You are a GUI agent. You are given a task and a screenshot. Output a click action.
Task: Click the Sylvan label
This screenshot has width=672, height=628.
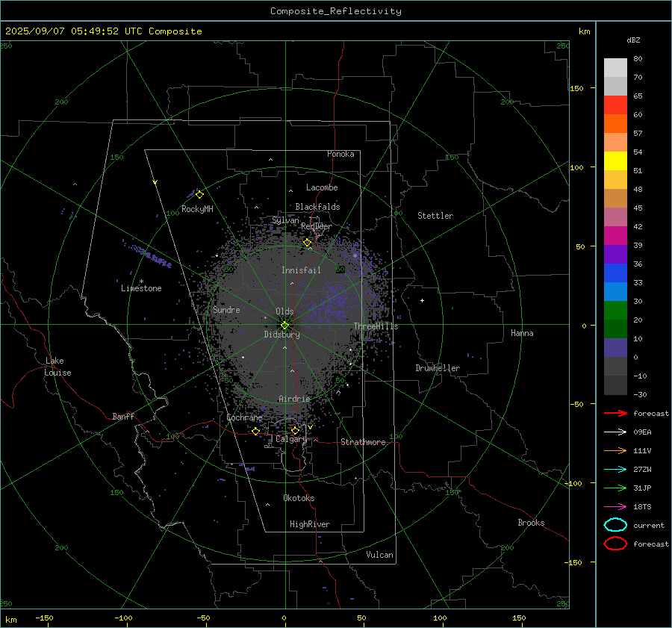point(285,220)
